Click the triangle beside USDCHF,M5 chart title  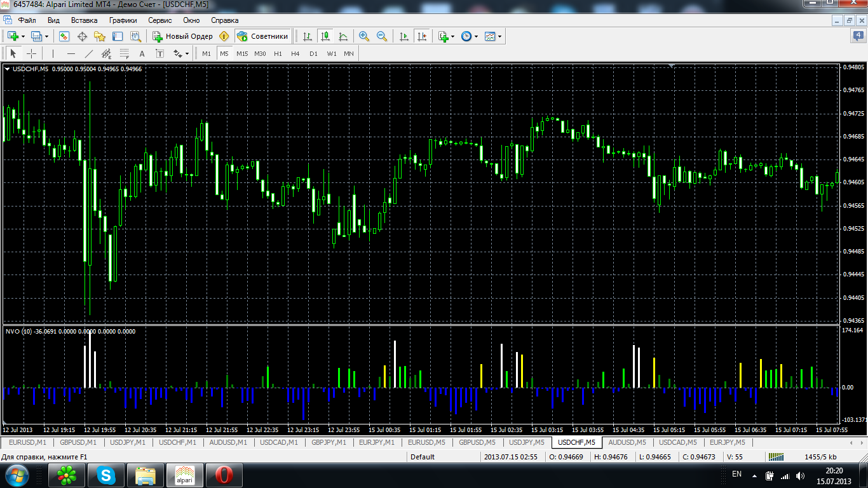[x=8, y=69]
